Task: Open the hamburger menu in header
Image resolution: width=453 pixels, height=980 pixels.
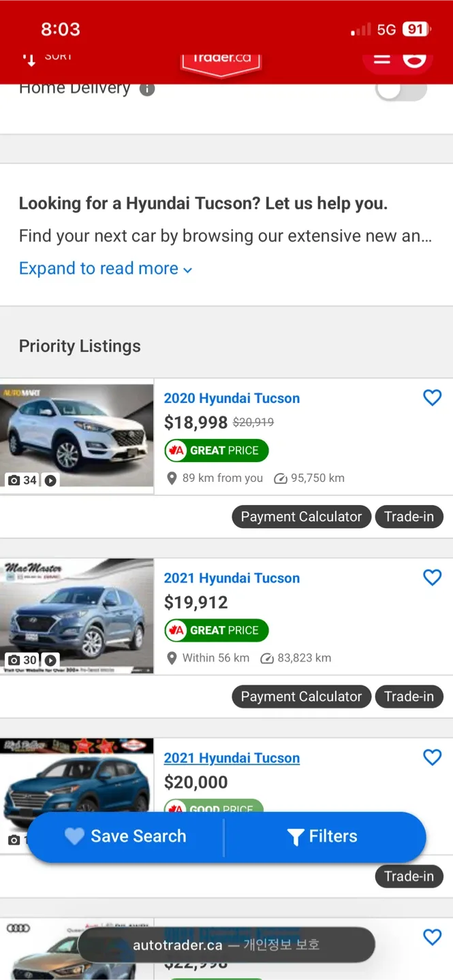Action: [x=382, y=60]
